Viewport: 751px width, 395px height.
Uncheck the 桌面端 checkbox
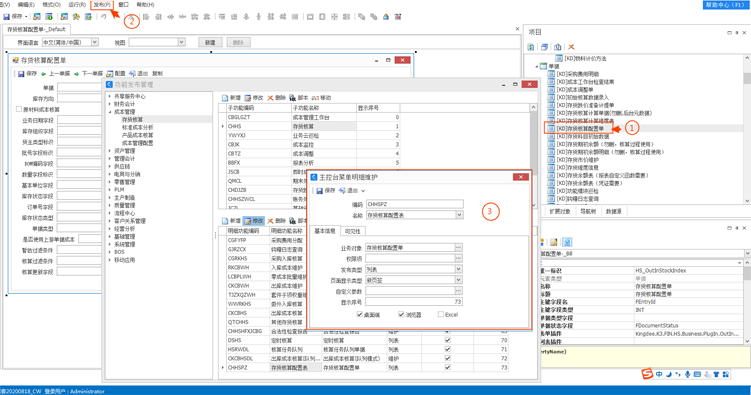(x=360, y=315)
